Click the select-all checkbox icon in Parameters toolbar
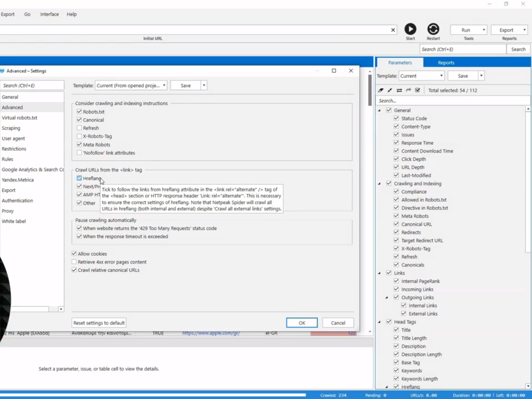This screenshot has width=532, height=399. pos(418,90)
